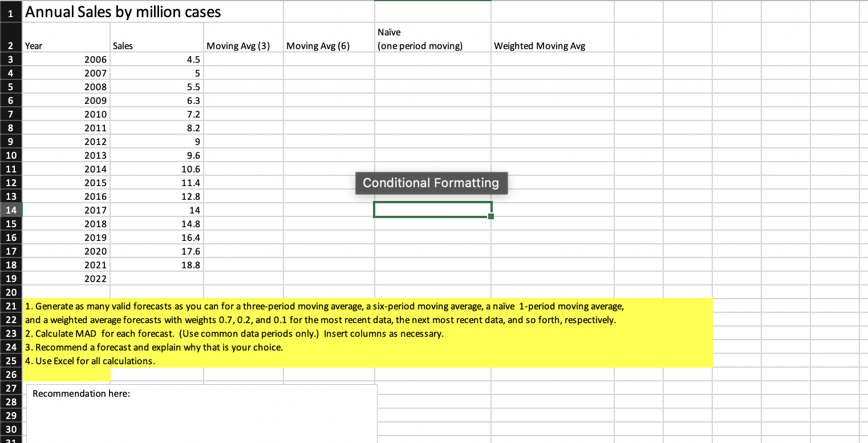
Task: Select the sales value 18.8
Action: [157, 265]
